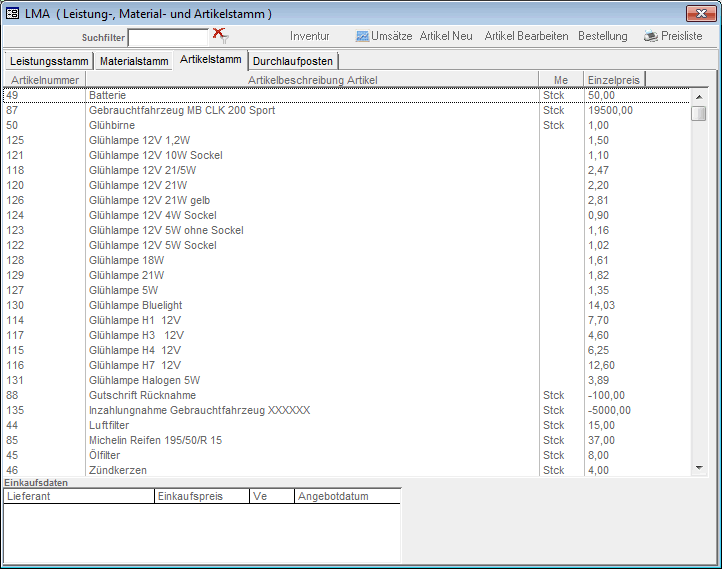Image resolution: width=722 pixels, height=569 pixels.
Task: Click Artikel Bearbeiten button
Action: tap(526, 36)
